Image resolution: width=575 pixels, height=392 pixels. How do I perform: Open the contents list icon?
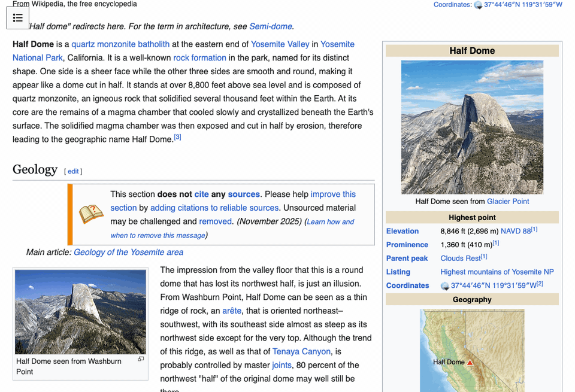(x=17, y=17)
